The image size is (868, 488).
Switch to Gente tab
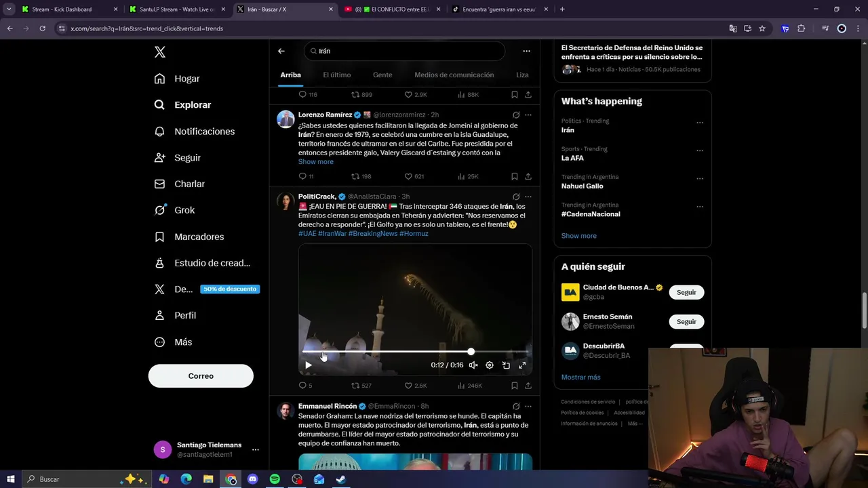(x=382, y=75)
